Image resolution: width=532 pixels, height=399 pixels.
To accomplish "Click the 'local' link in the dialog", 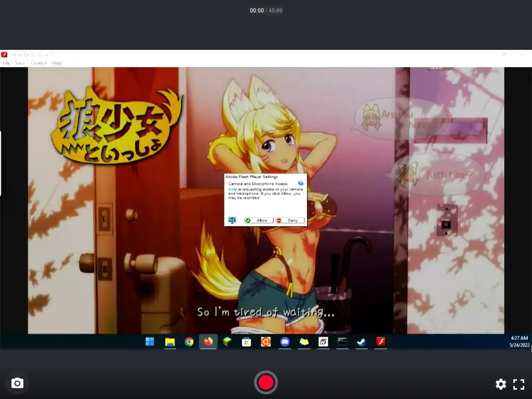I will (x=232, y=189).
